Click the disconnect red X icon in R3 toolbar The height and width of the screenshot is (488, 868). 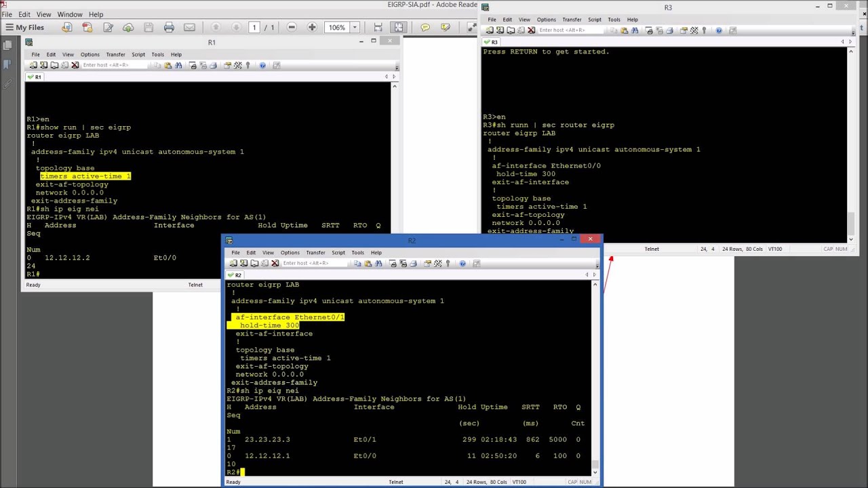pos(531,30)
